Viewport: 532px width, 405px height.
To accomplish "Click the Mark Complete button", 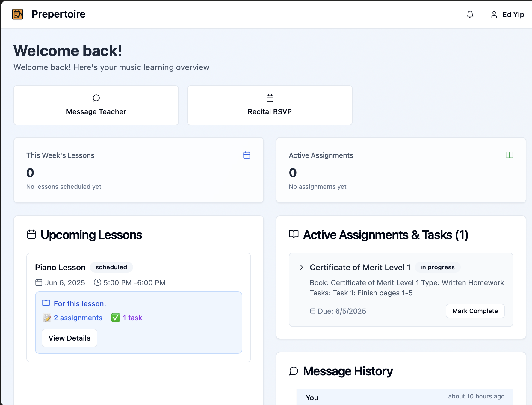I will (x=475, y=311).
